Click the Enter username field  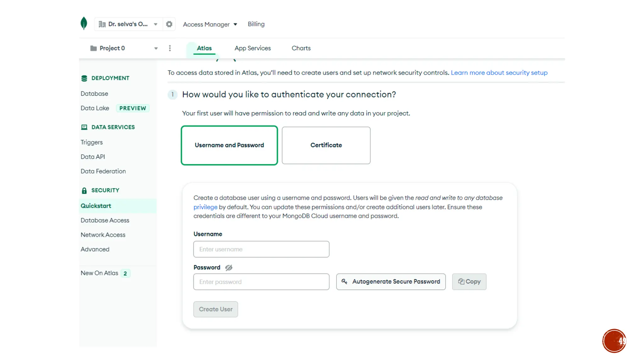point(261,250)
